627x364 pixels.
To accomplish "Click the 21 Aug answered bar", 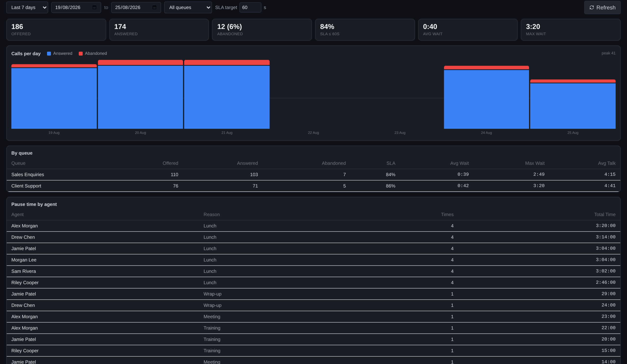I will pos(227,97).
